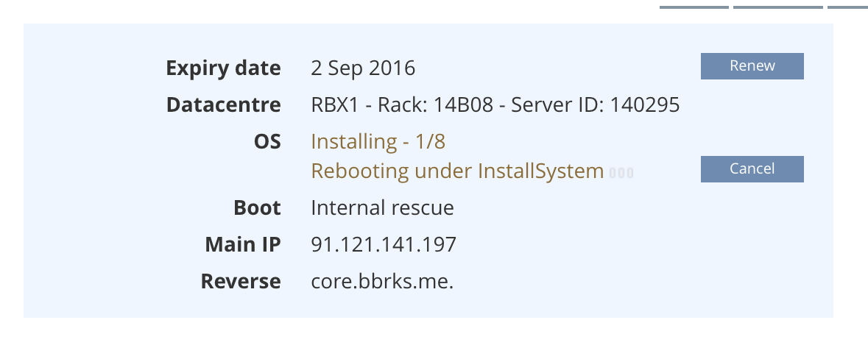This screenshot has height=345, width=868.
Task: Click the Datacentre label
Action: (223, 105)
